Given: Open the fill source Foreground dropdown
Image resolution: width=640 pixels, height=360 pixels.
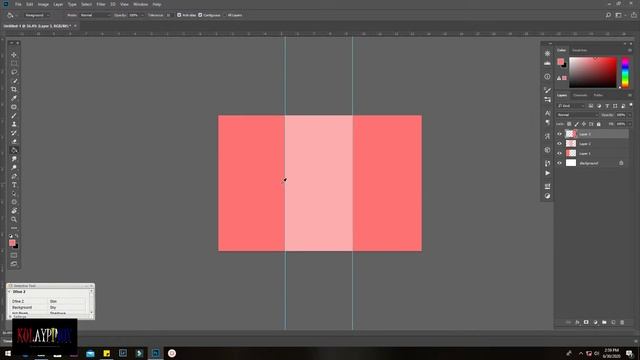Looking at the screenshot, I should point(37,15).
